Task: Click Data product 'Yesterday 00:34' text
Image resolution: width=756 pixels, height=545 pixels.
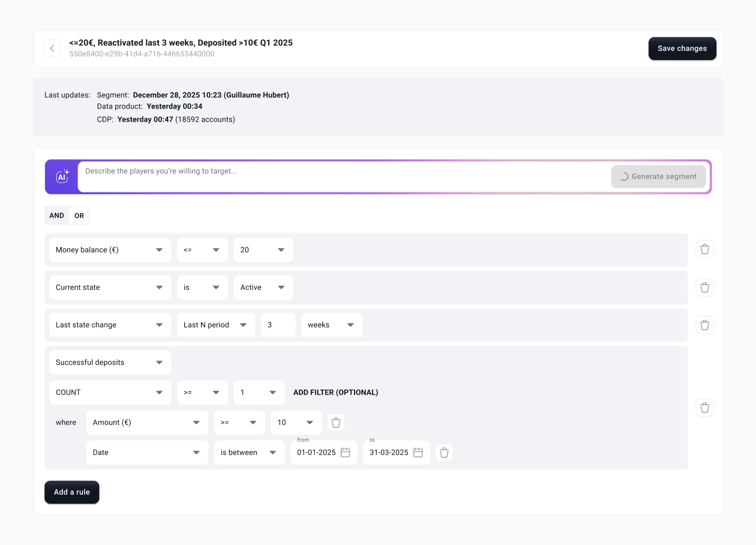Action: coord(174,106)
